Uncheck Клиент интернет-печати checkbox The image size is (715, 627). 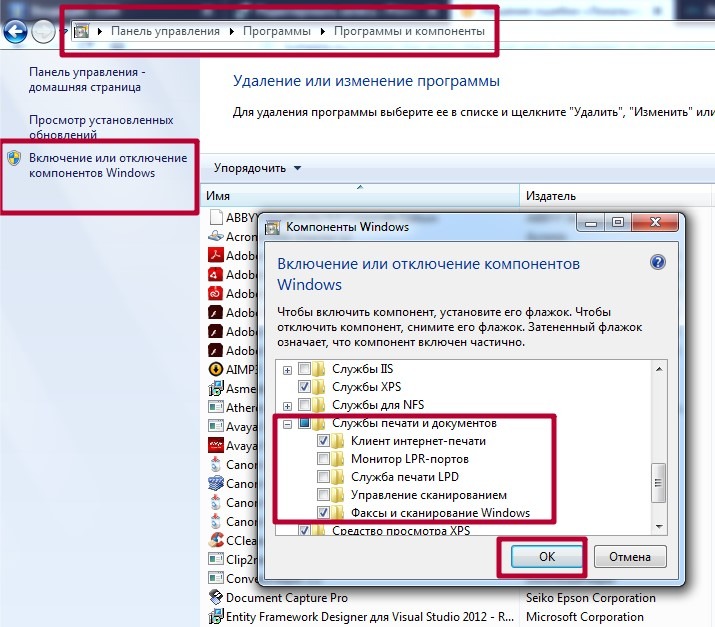323,441
